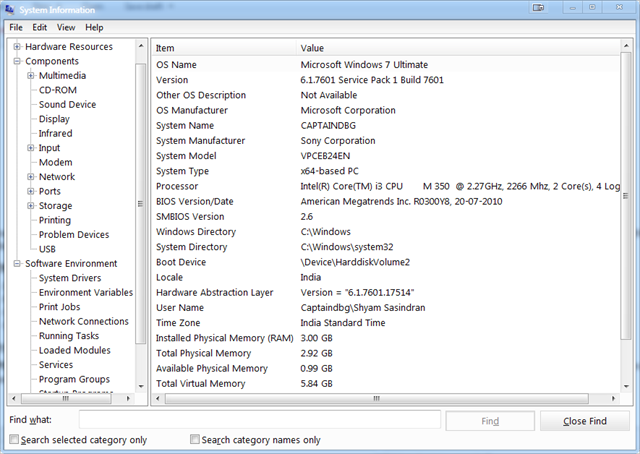The image size is (640, 454).
Task: Select the User Name row
Action: (x=386, y=308)
